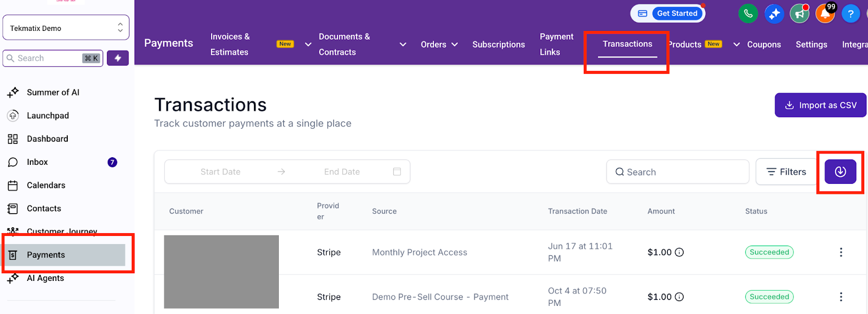The image size is (868, 314).
Task: Click the purple lightning quick actions button
Action: 118,58
